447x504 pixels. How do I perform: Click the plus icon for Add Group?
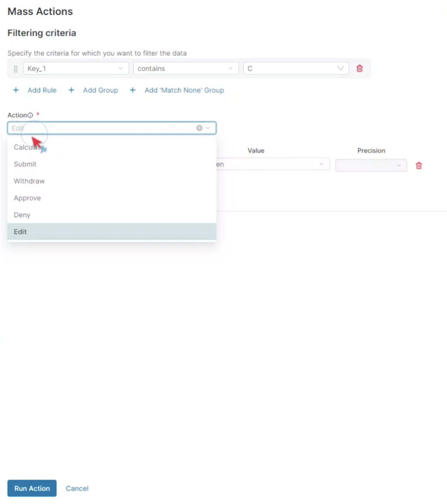(x=71, y=90)
